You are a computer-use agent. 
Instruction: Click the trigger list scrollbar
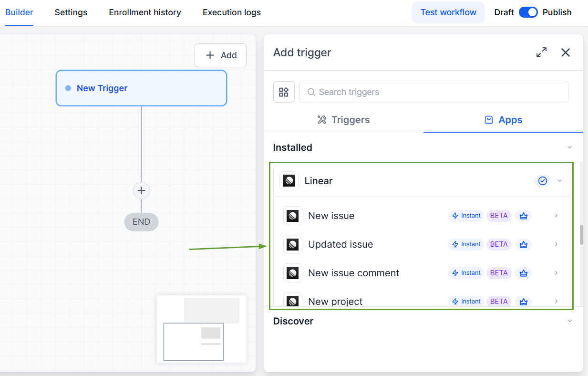pyautogui.click(x=581, y=234)
